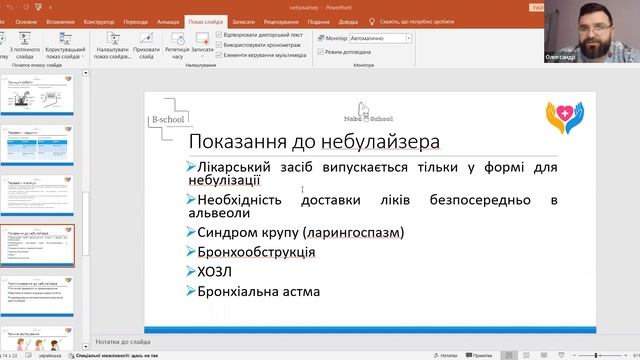Select the Принцип роботи slide thumbnail

pyautogui.click(x=37, y=95)
